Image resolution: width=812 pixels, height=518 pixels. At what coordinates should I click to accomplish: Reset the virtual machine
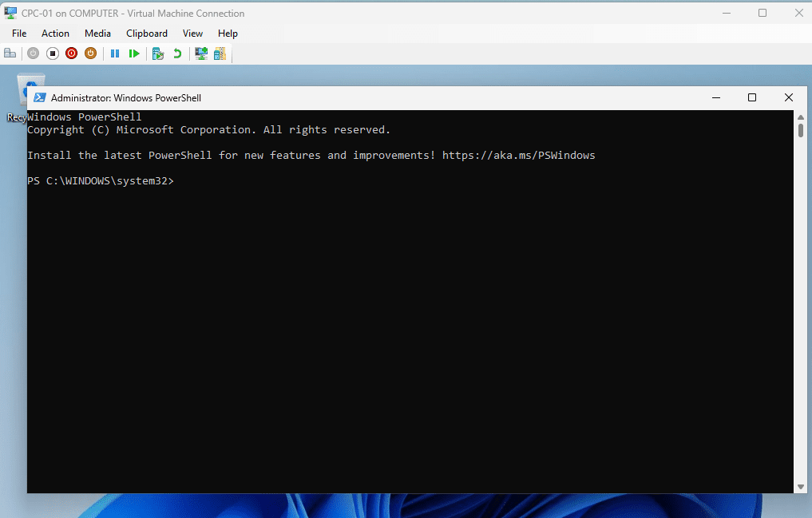click(x=134, y=53)
